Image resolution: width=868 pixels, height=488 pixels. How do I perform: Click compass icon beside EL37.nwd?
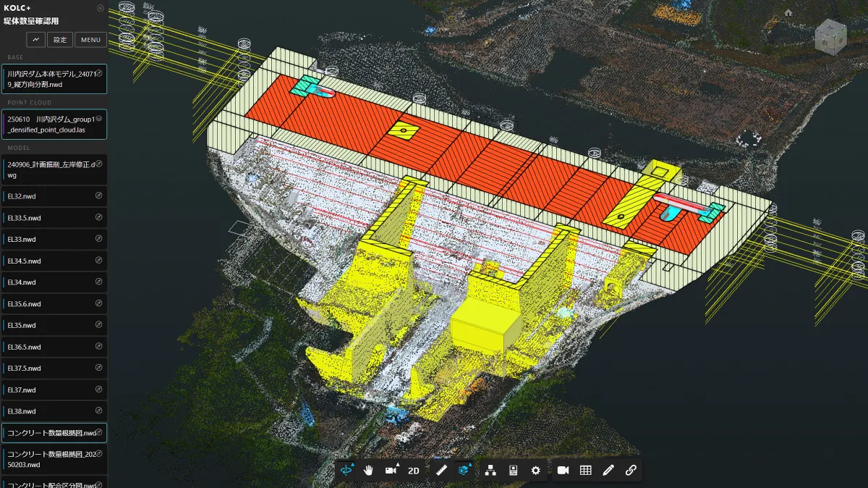tap(99, 390)
